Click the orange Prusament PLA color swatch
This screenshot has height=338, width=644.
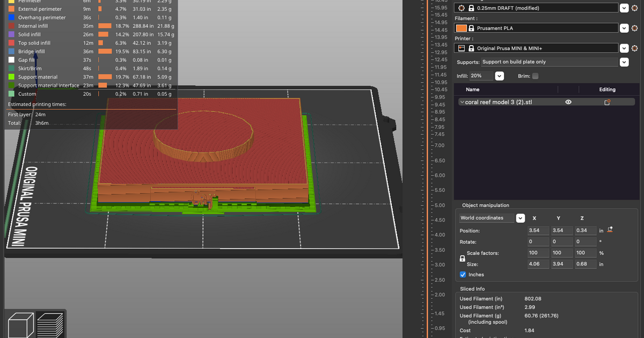(x=461, y=28)
